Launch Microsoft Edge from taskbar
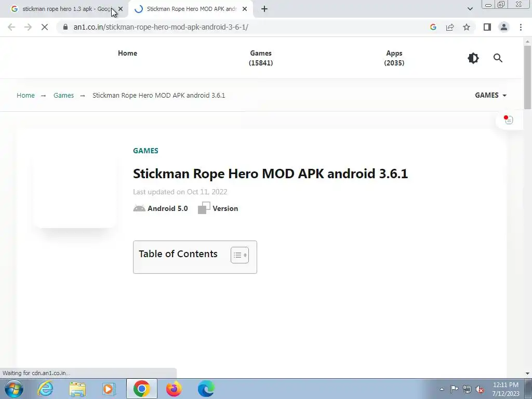Viewport: 532px width, 399px height. pyautogui.click(x=206, y=389)
